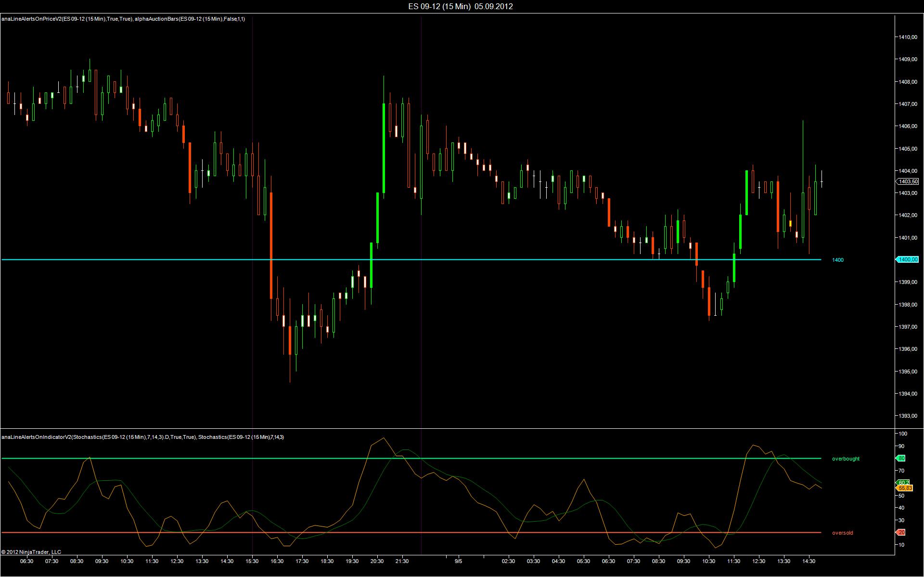The image size is (924, 577).
Task: Click the 17:30 time axis label
Action: [302, 561]
